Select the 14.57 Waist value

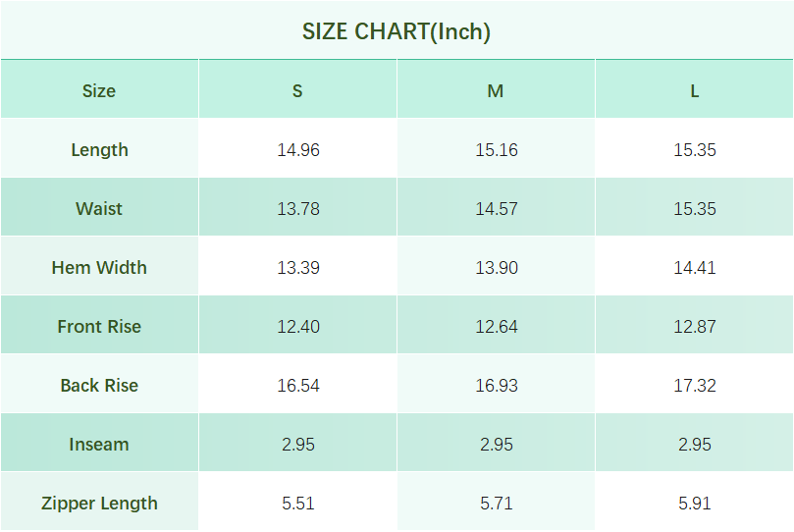click(x=497, y=209)
